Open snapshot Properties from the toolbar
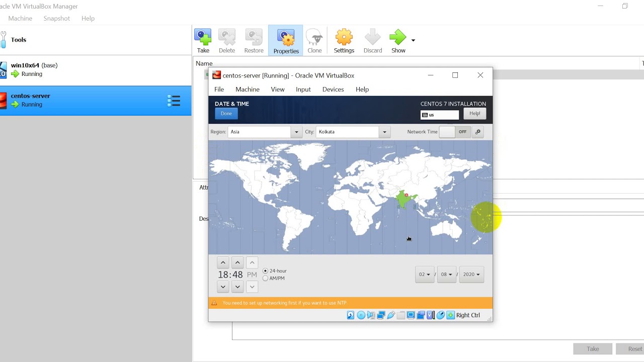 coord(286,41)
